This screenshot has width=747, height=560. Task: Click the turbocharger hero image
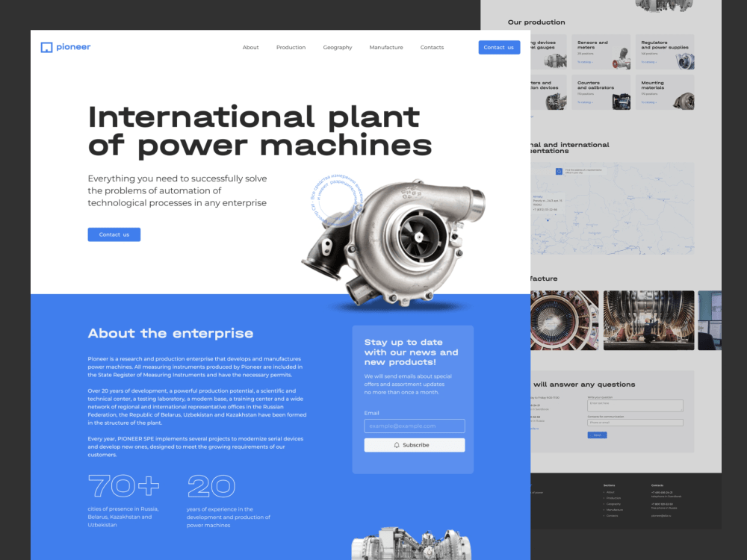pyautogui.click(x=395, y=243)
